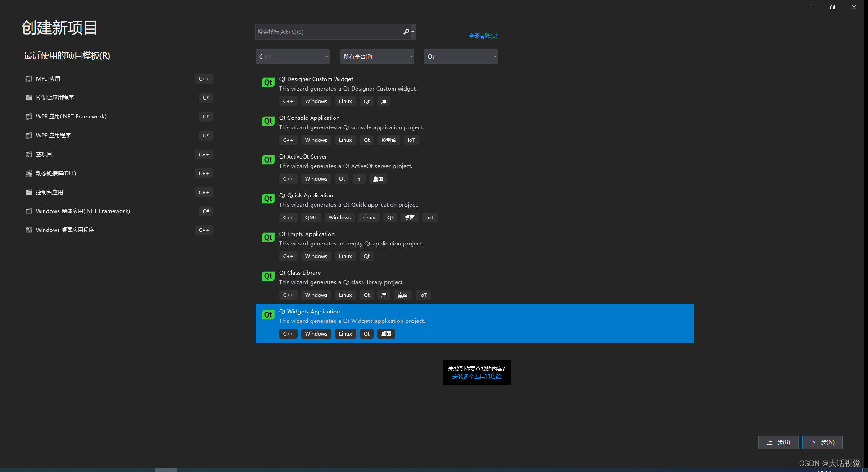Click the 上一步(B) button
The image size is (868, 472).
point(778,442)
